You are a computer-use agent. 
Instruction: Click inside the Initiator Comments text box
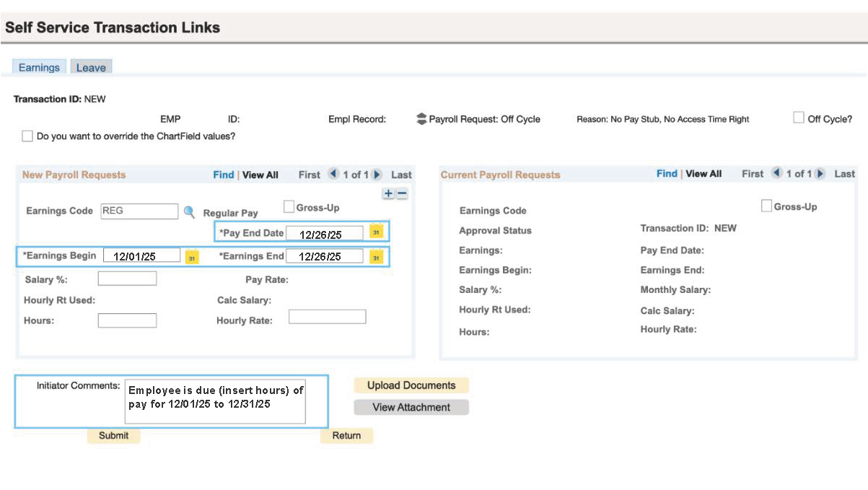[x=215, y=401]
